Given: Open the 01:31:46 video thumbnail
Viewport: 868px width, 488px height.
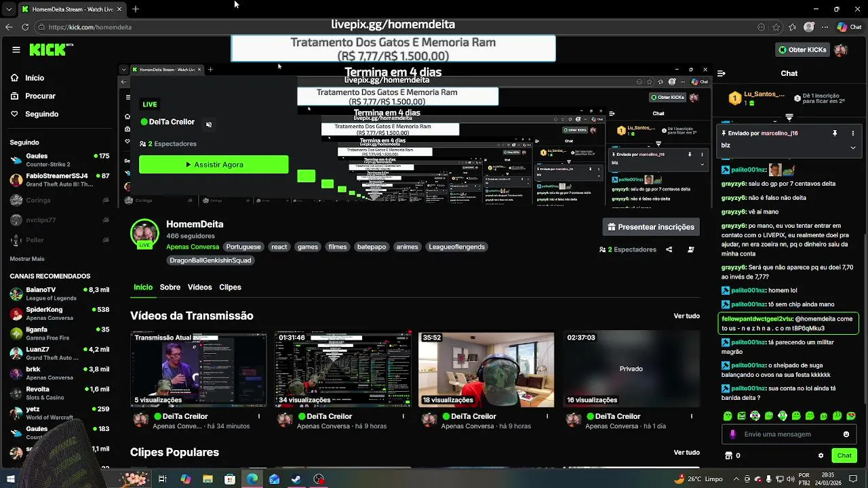Looking at the screenshot, I should pyautogui.click(x=342, y=369).
